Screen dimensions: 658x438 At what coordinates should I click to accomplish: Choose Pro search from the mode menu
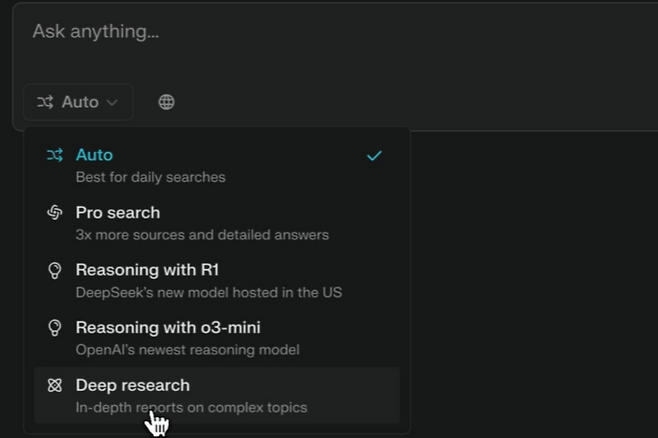point(117,213)
